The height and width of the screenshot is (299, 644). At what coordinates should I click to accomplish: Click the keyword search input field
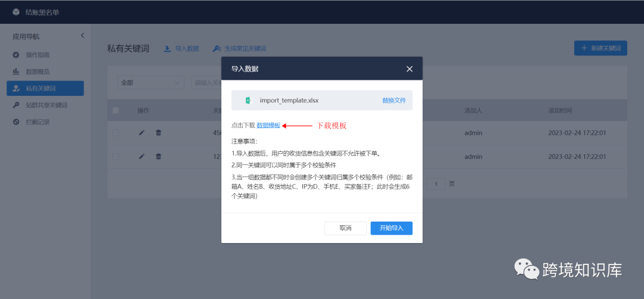[x=206, y=82]
